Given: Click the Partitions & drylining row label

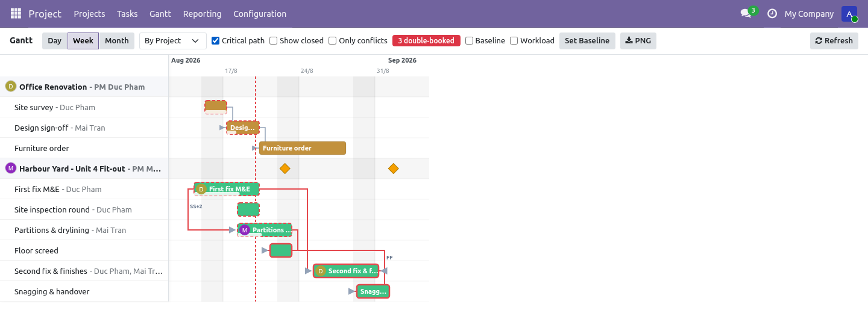Looking at the screenshot, I should click(x=71, y=230).
